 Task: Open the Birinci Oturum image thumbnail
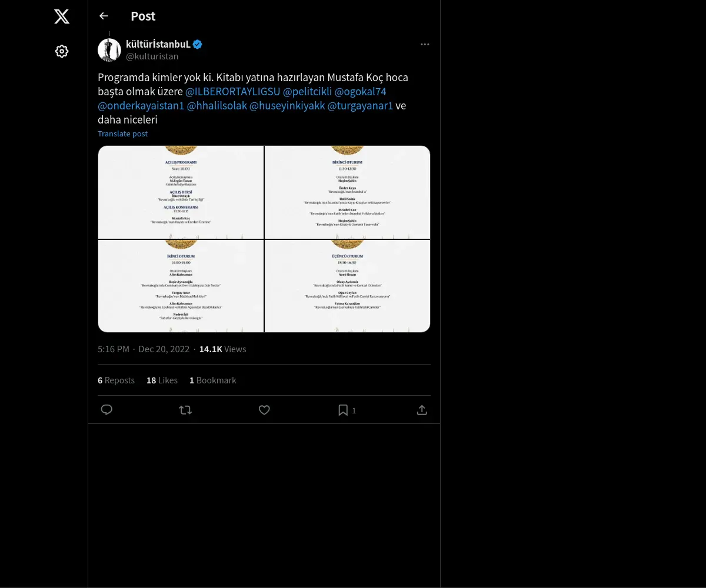click(347, 192)
